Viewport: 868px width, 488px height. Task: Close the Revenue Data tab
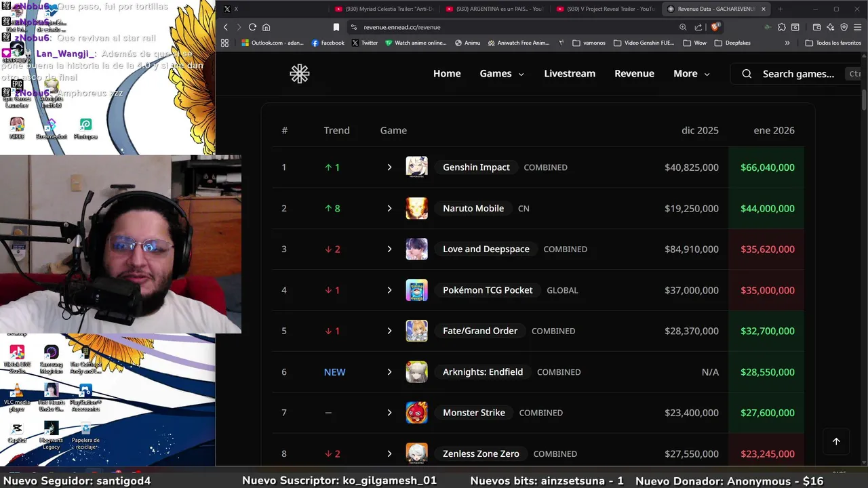(764, 9)
